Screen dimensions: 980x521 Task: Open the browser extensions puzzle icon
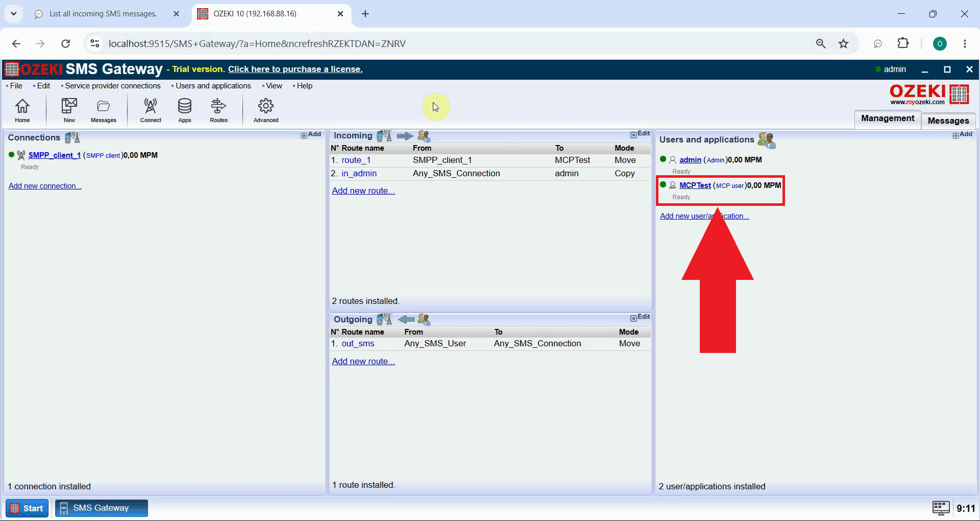(x=903, y=43)
